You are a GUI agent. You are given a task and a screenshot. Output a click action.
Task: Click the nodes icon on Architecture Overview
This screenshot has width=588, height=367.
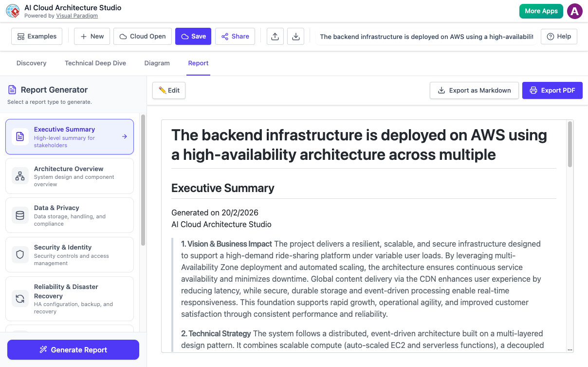coord(20,176)
